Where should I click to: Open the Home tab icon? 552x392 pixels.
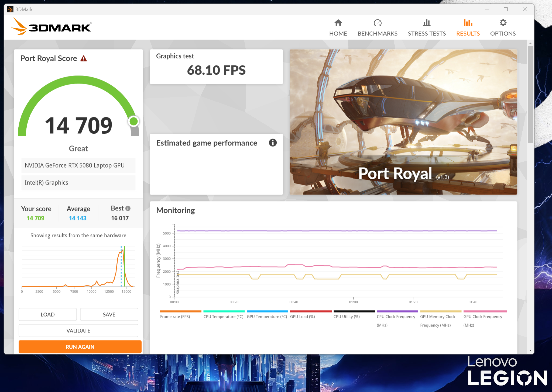(338, 23)
